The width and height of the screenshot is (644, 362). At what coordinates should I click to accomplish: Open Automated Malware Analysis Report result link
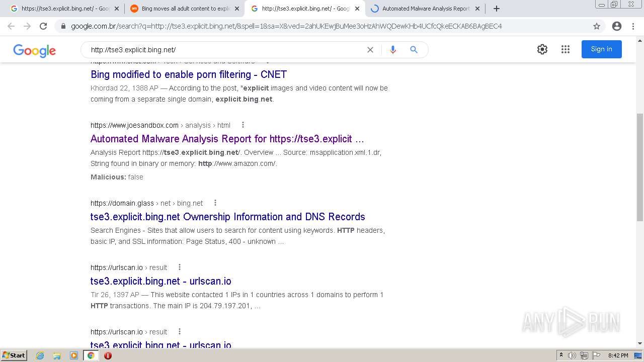(x=227, y=139)
